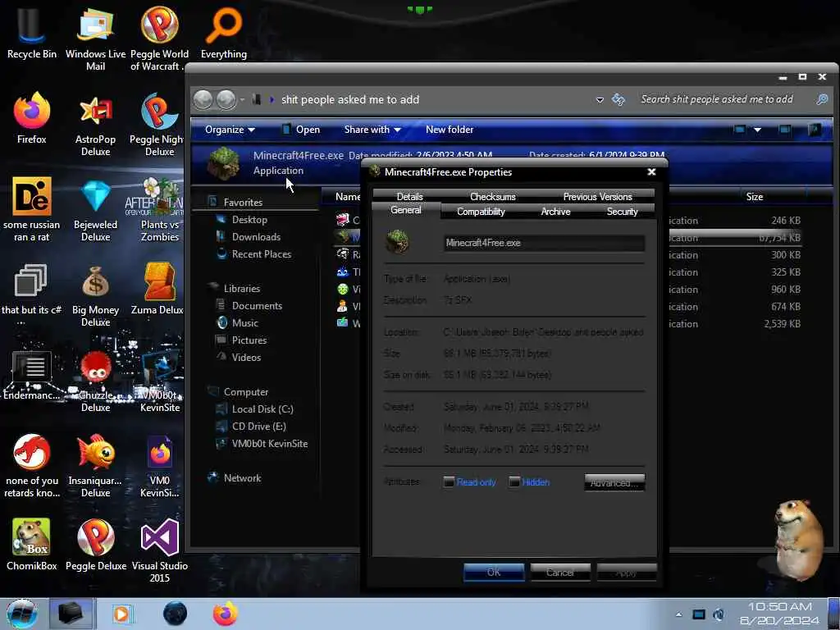Launch ChomikBox from the desktop

(32, 545)
